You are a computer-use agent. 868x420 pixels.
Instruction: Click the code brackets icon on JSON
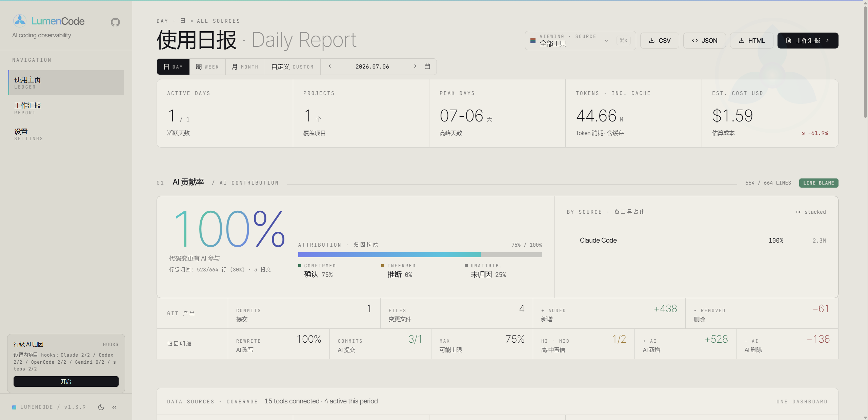[695, 41]
